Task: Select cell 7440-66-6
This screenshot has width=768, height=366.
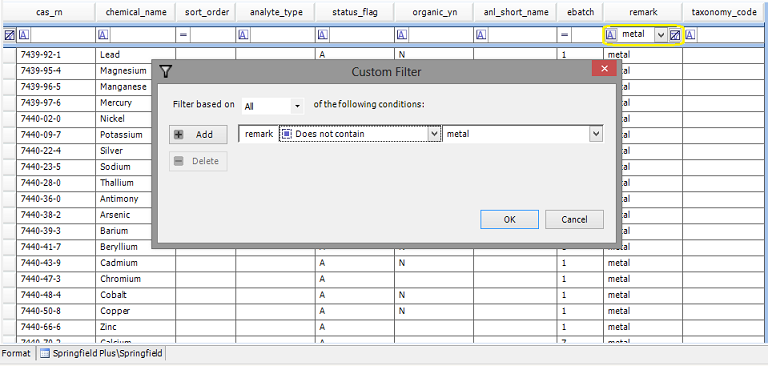Action: tap(56, 327)
